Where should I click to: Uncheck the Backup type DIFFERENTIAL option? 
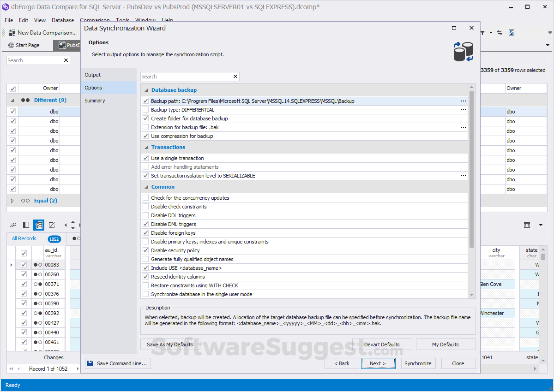tap(145, 110)
